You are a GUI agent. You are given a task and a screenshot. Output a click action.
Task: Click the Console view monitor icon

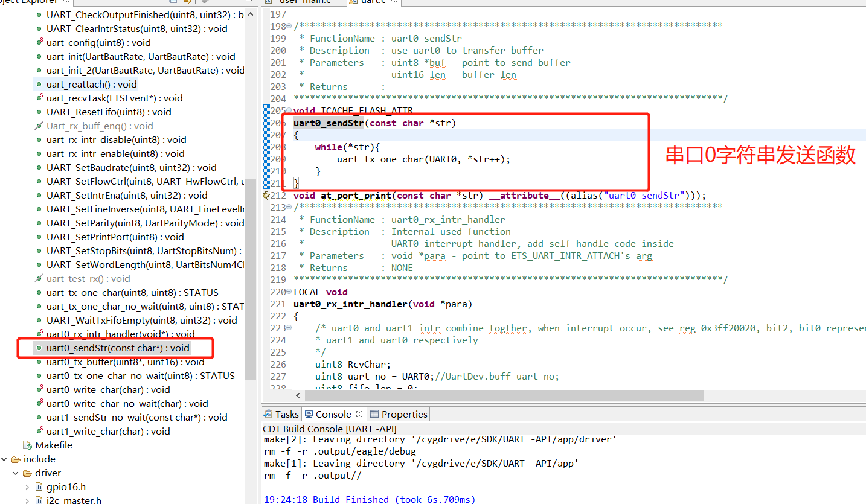click(309, 414)
